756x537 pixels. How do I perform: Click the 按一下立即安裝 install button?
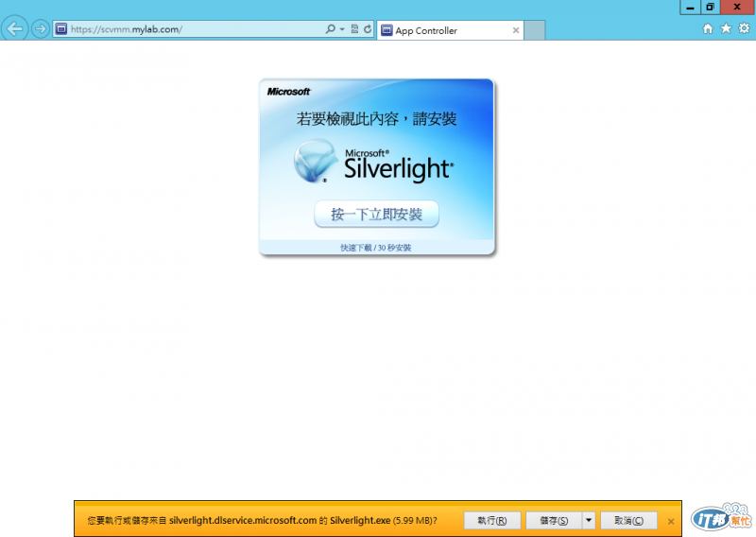click(376, 214)
